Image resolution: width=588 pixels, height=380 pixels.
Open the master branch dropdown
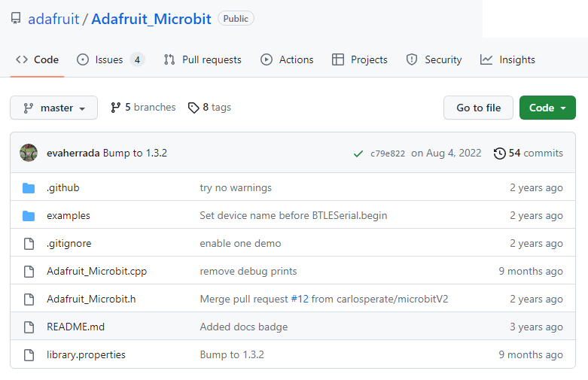[53, 108]
